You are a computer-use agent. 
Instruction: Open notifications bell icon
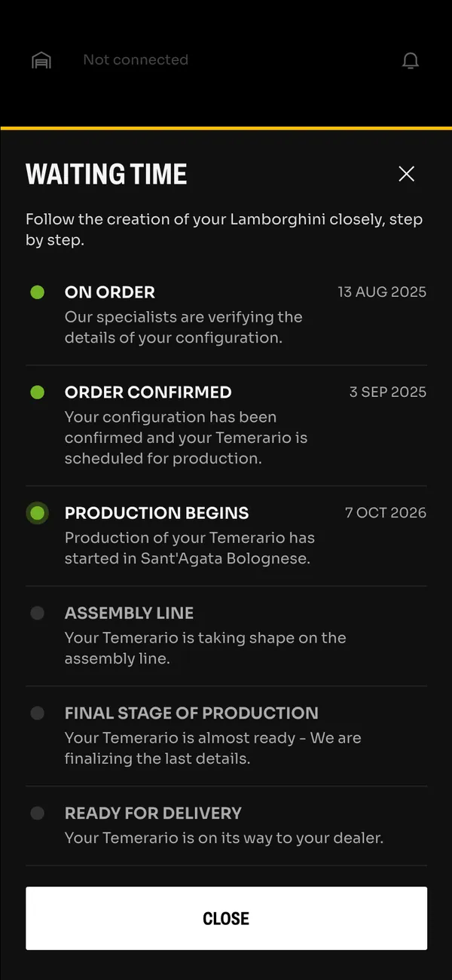click(411, 60)
